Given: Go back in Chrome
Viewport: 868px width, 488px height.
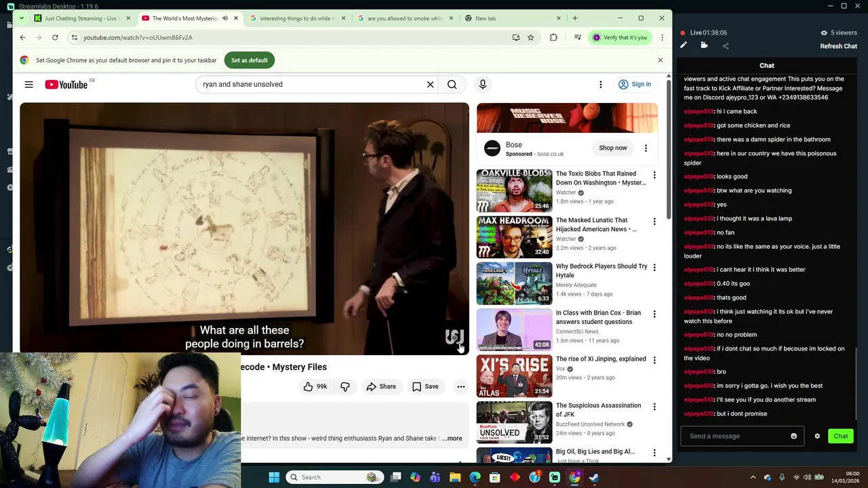Looking at the screenshot, I should [x=22, y=37].
